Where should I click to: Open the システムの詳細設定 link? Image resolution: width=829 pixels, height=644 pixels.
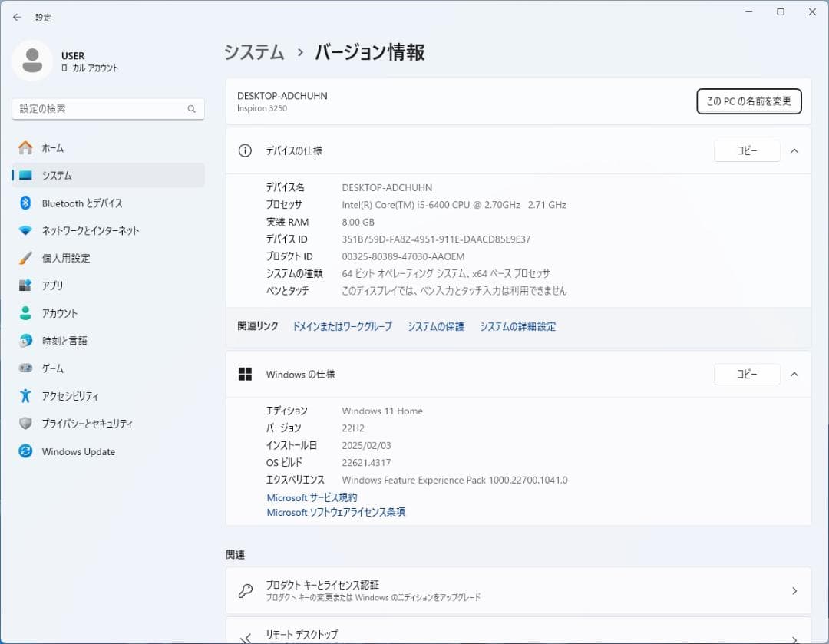(x=517, y=325)
